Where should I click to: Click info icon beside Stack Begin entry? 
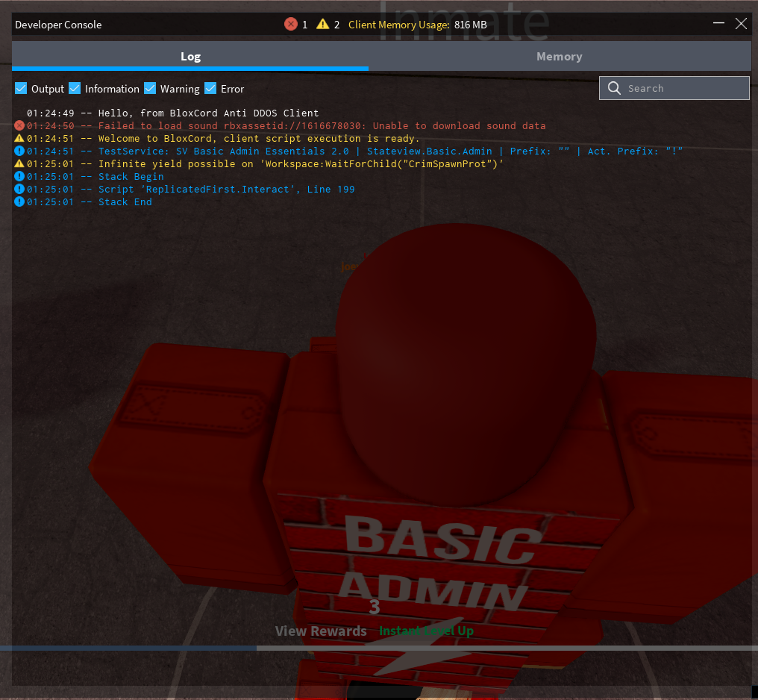pyautogui.click(x=19, y=176)
